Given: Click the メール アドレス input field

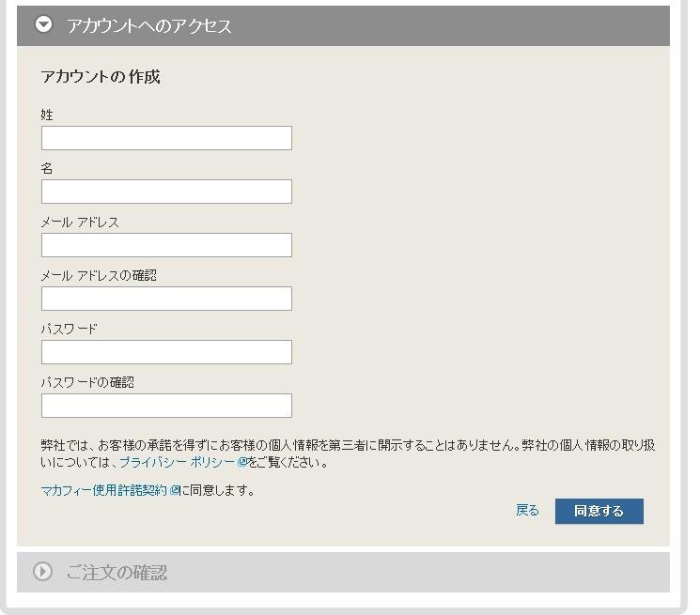Looking at the screenshot, I should click(x=166, y=245).
